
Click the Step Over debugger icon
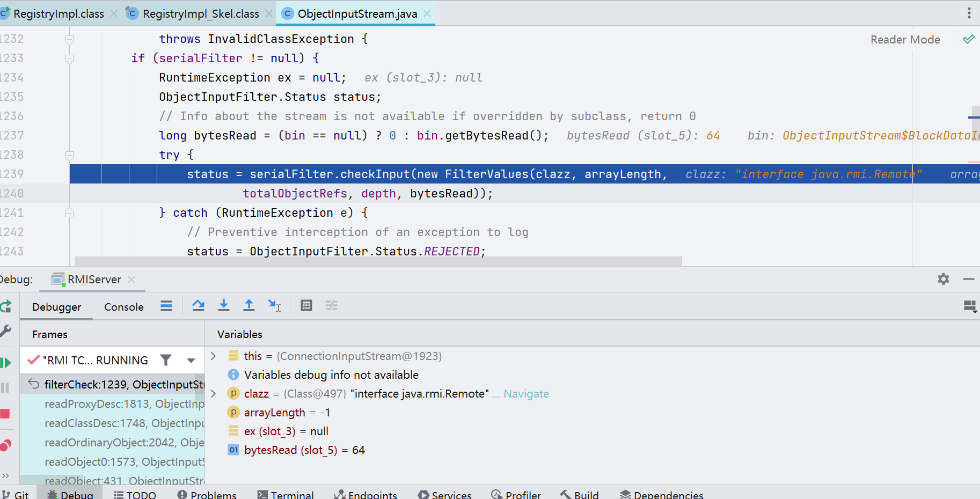198,306
